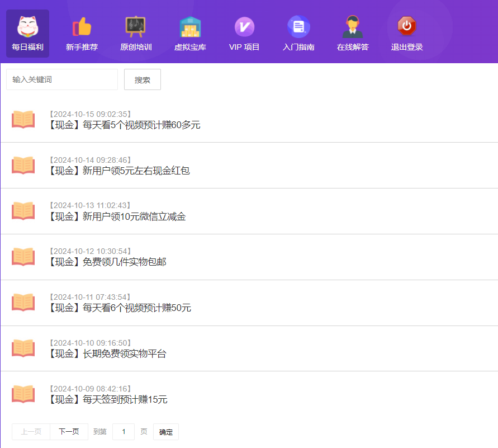Click the 上一页 pagination button
Screen dimensions: 498x448
pos(31,431)
